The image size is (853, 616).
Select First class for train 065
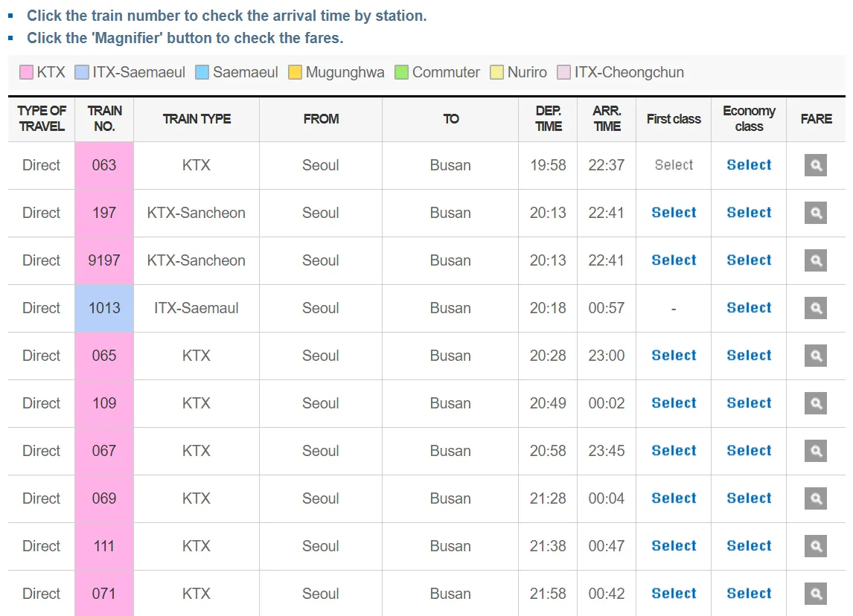point(673,356)
